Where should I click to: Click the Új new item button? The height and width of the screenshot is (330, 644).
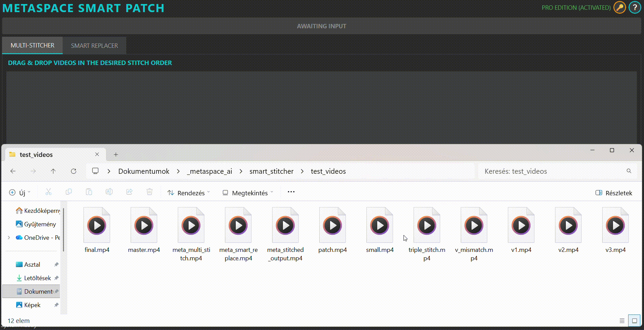coord(20,193)
